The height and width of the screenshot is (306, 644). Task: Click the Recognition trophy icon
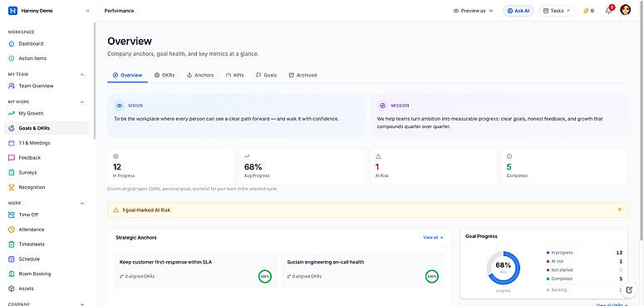pos(12,187)
